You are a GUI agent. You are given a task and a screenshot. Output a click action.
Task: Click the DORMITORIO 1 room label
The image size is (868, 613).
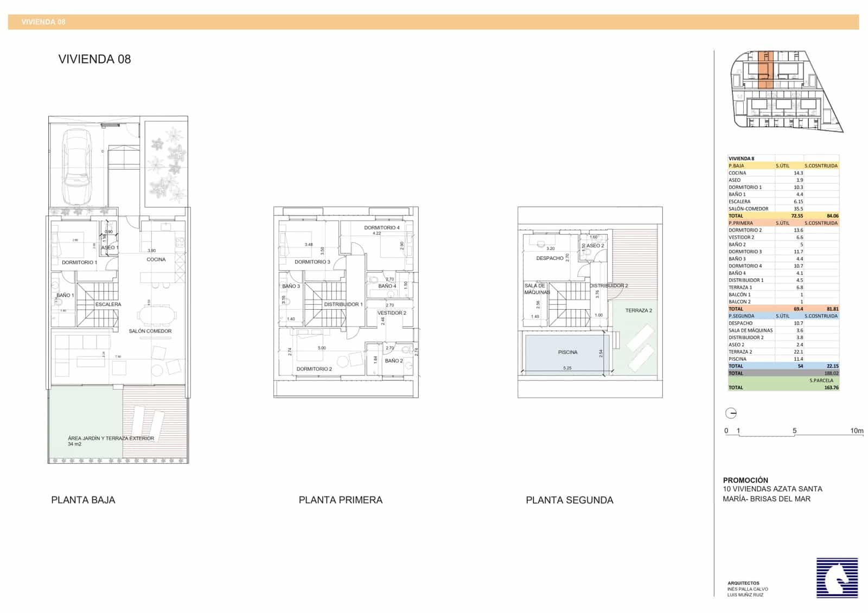[x=79, y=263]
